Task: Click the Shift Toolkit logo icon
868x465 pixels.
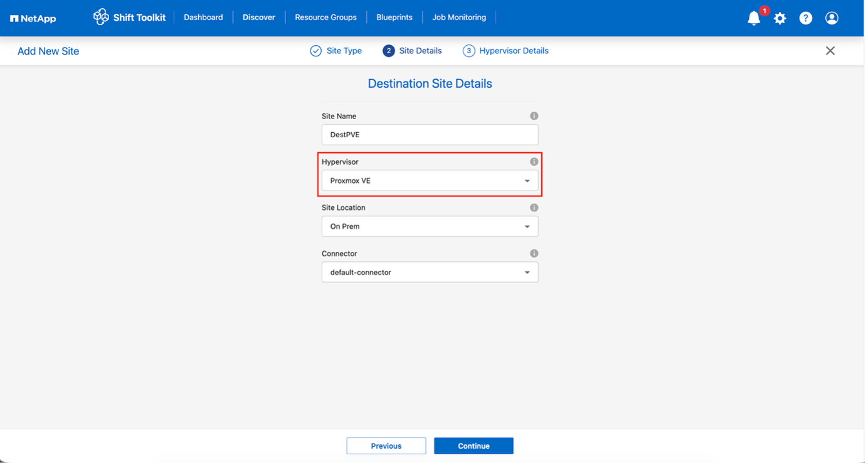Action: tap(100, 17)
